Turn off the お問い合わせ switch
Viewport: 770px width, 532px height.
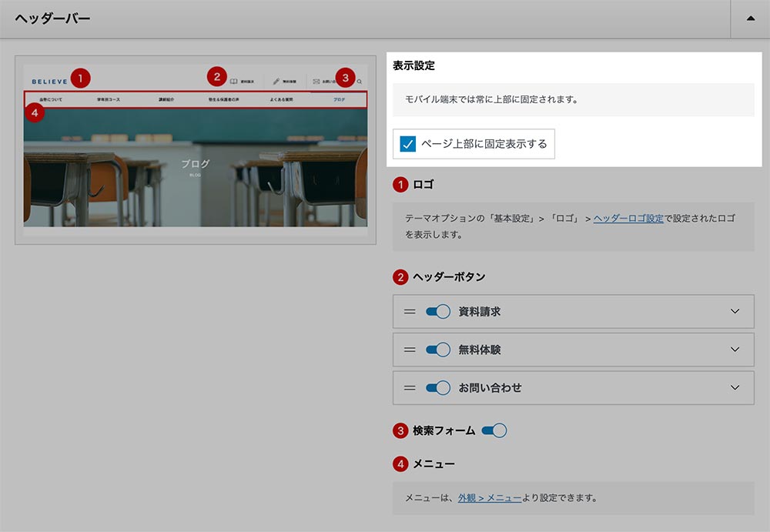coord(437,388)
